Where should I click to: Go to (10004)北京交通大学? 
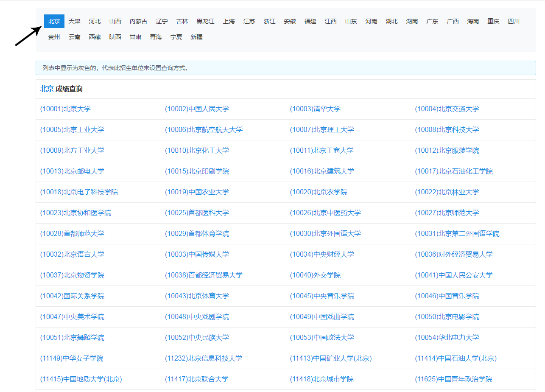click(447, 109)
